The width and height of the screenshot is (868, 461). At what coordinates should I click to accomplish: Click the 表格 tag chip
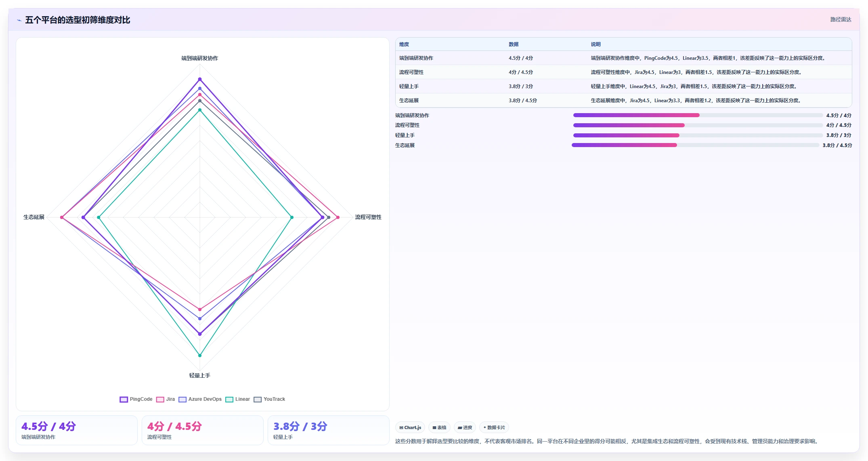point(439,427)
